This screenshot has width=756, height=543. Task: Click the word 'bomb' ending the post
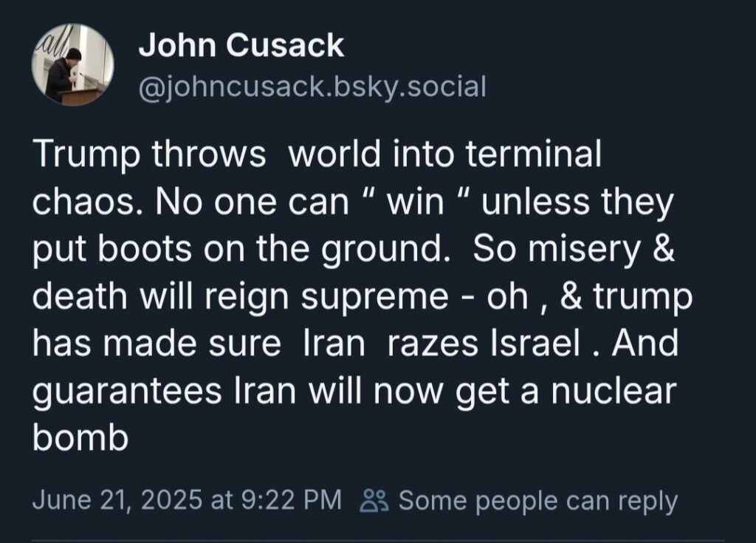click(80, 438)
